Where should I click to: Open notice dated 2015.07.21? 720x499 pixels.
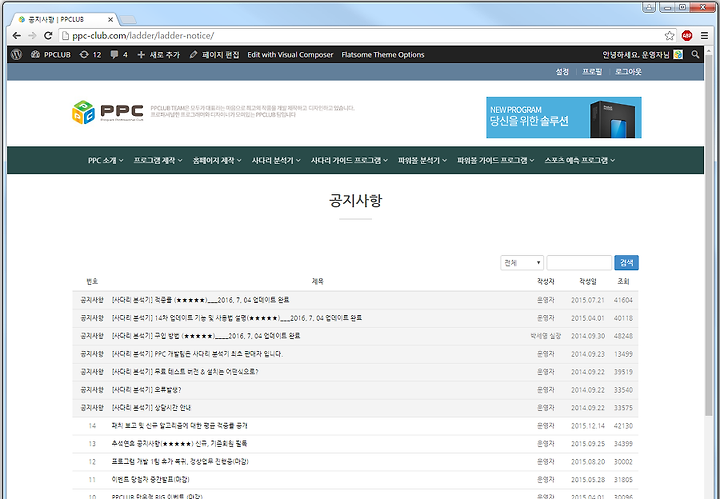[x=201, y=300]
